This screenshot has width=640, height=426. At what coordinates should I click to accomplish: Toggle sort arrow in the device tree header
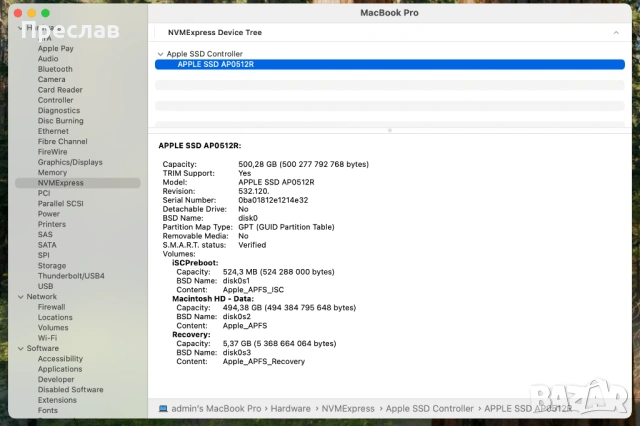[x=616, y=33]
